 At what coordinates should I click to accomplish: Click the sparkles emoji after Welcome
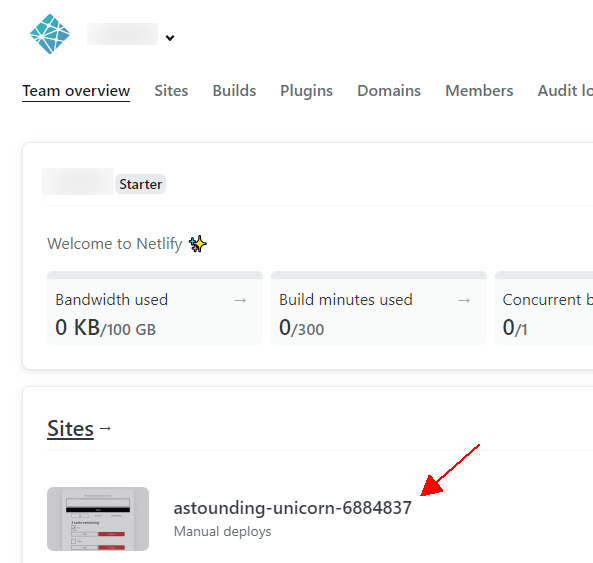coord(198,244)
